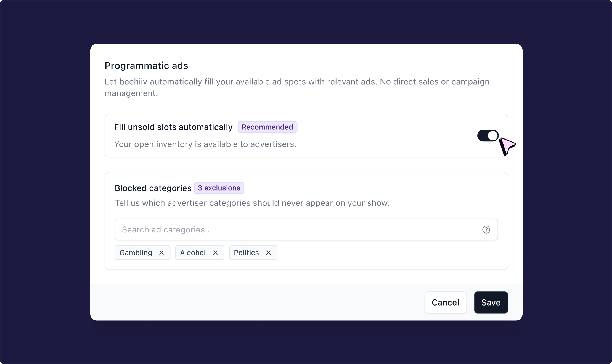Click the Recommended badge

coord(267,127)
